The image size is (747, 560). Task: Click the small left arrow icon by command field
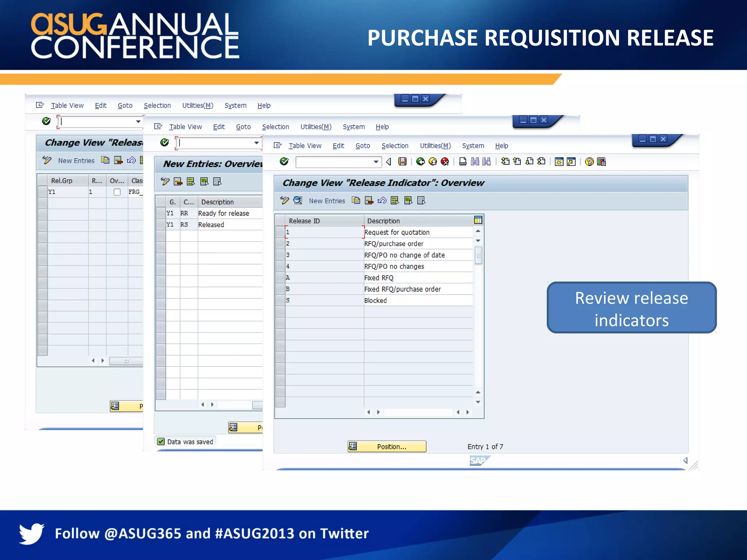click(389, 162)
